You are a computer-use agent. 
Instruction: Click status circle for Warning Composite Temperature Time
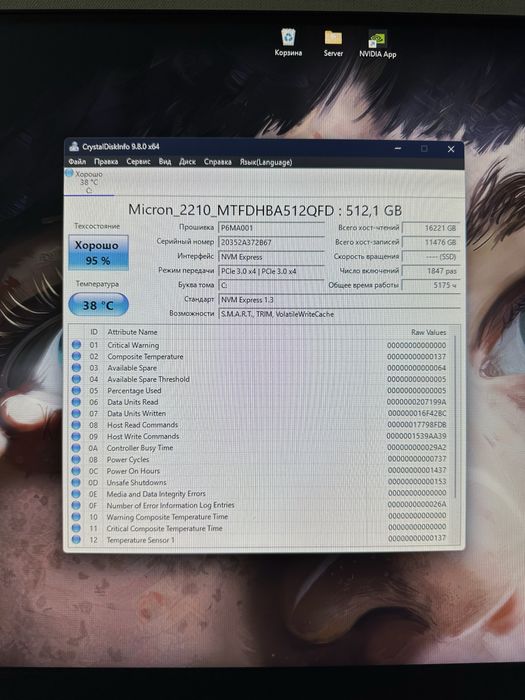tap(76, 517)
